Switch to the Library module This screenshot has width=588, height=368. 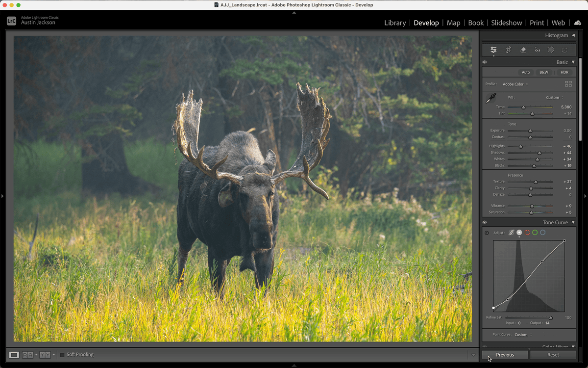(x=394, y=23)
